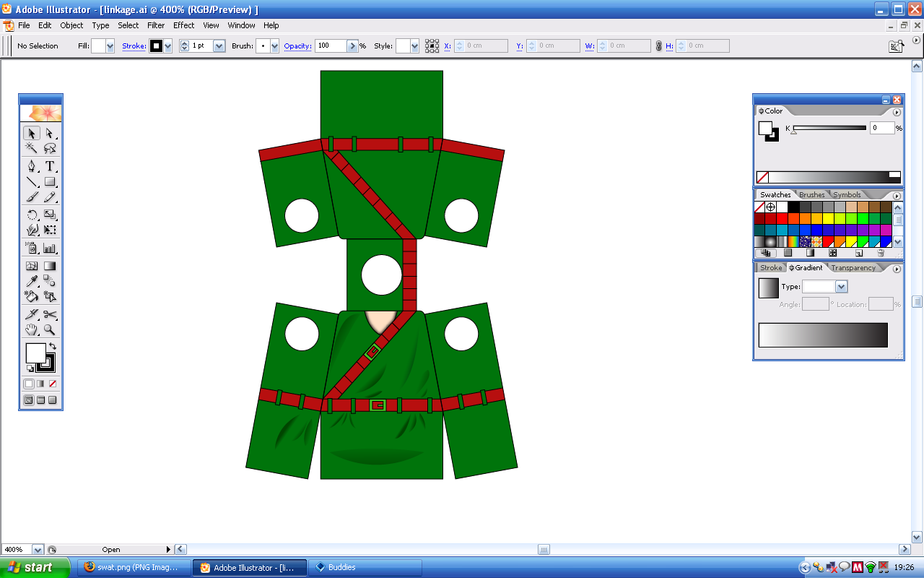The height and width of the screenshot is (578, 924).
Task: Choose the Scissors tool
Action: pyautogui.click(x=51, y=314)
